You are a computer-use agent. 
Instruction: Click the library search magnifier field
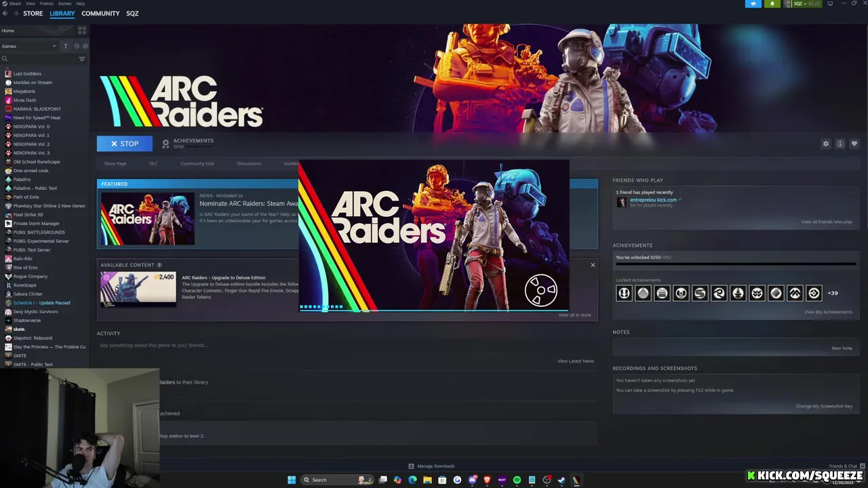tap(39, 59)
